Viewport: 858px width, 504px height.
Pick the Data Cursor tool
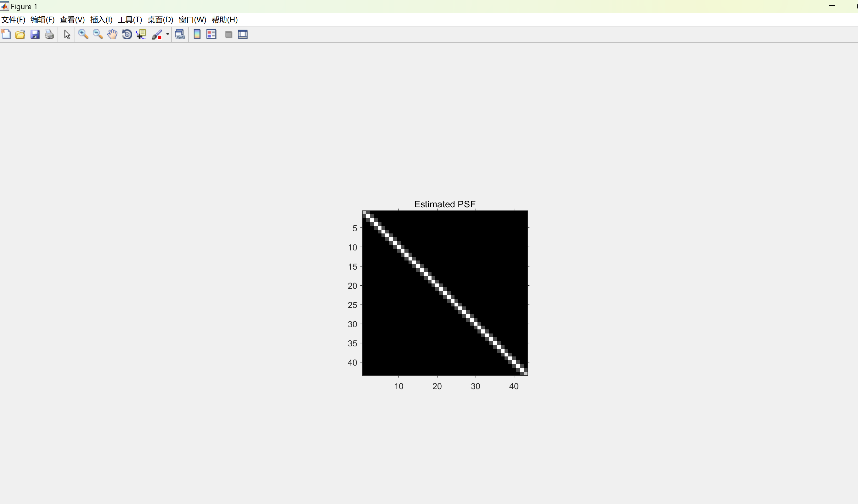[x=141, y=34]
